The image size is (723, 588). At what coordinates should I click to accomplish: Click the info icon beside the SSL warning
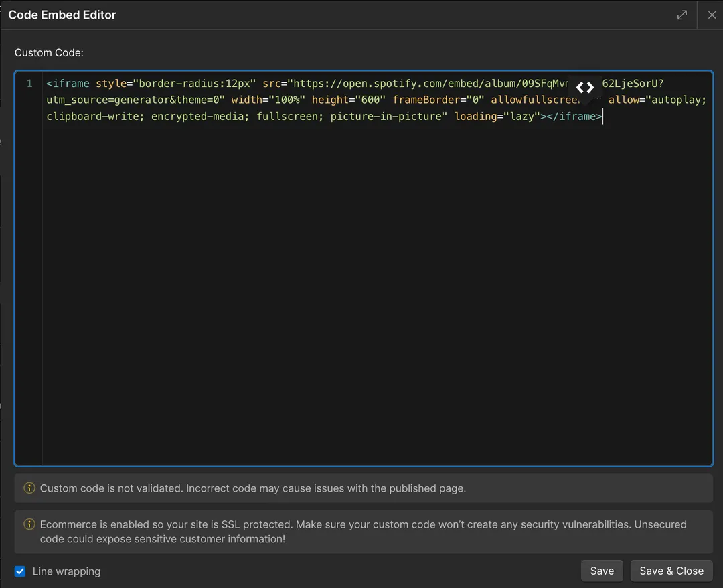(29, 524)
